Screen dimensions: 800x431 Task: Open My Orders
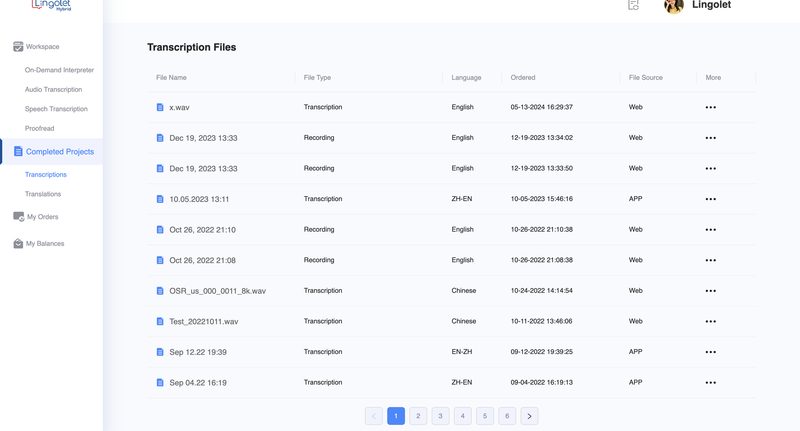click(42, 217)
